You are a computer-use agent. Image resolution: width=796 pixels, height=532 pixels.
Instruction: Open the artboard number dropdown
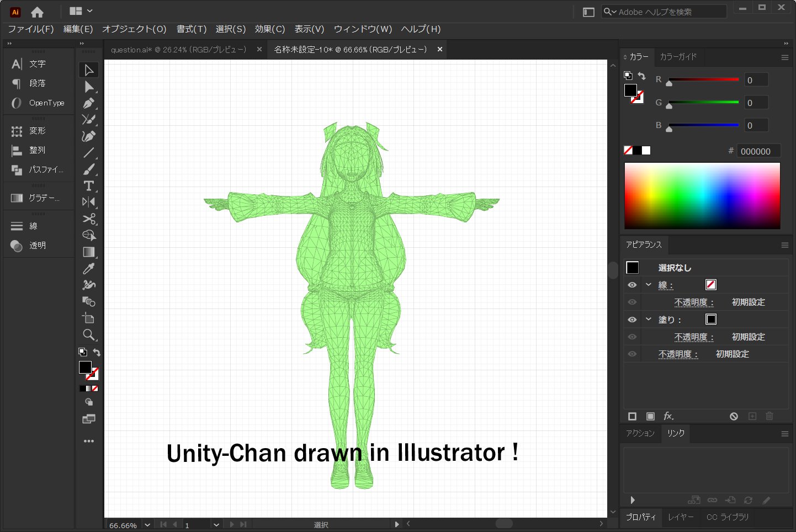[216, 525]
